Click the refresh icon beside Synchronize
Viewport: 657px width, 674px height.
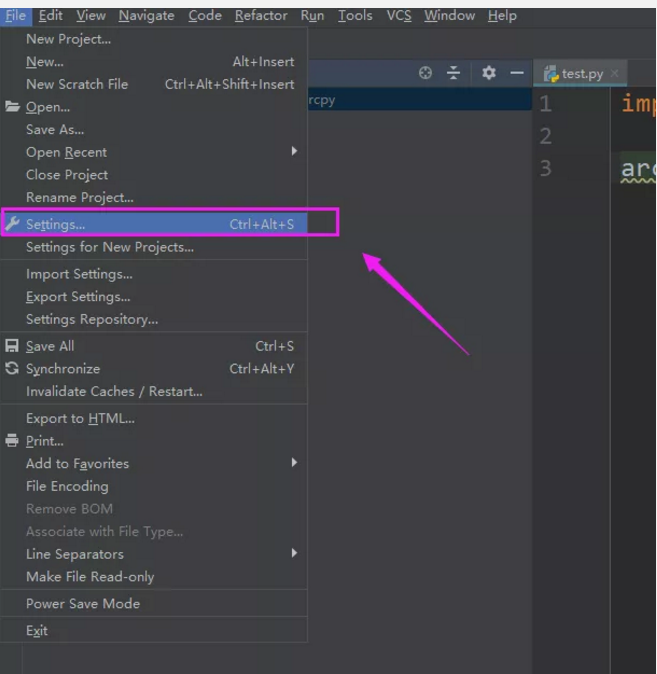12,368
